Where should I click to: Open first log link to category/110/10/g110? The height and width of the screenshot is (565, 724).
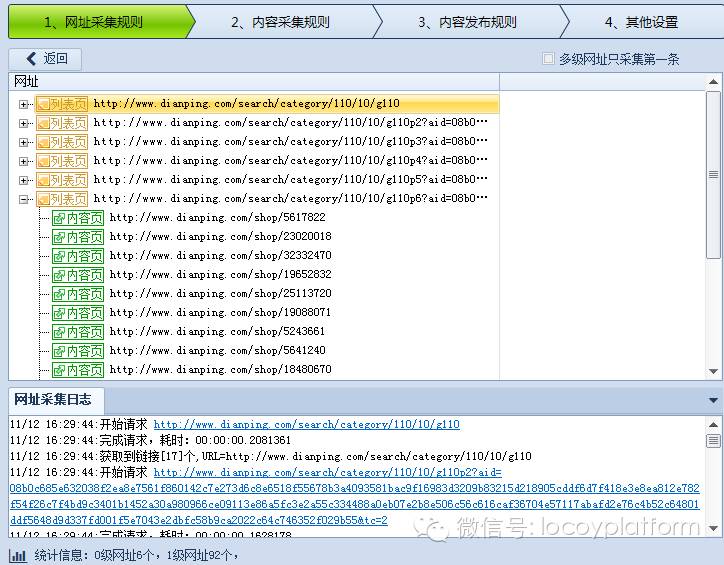click(x=307, y=424)
